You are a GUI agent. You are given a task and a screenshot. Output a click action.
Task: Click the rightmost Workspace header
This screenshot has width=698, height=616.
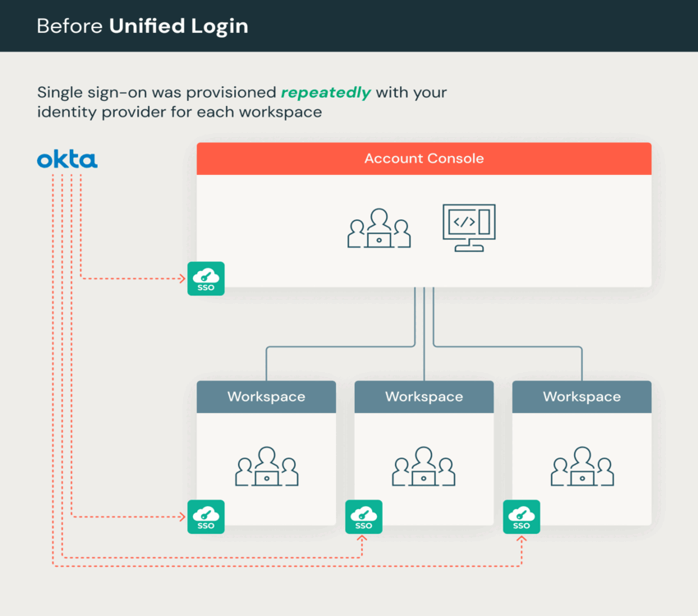point(581,396)
